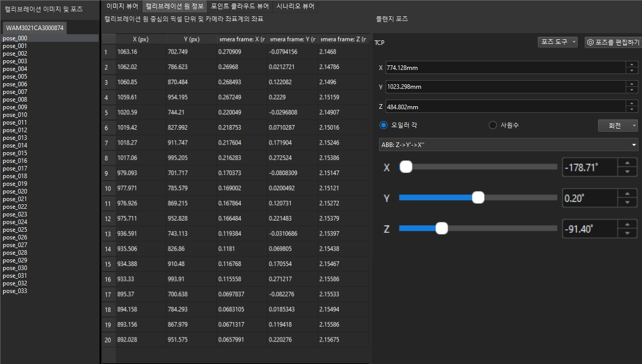Click the X rotation slider handle
Image resolution: width=642 pixels, height=364 pixels.
click(x=406, y=167)
